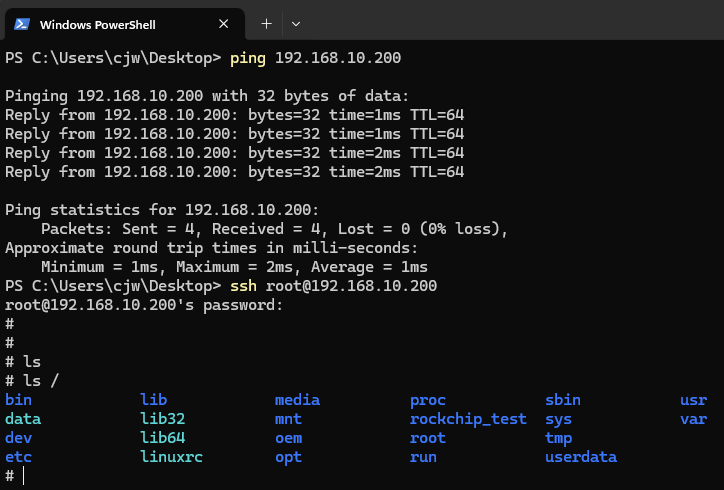Click the bin directory in listing
This screenshot has width=724, height=490.
18,400
